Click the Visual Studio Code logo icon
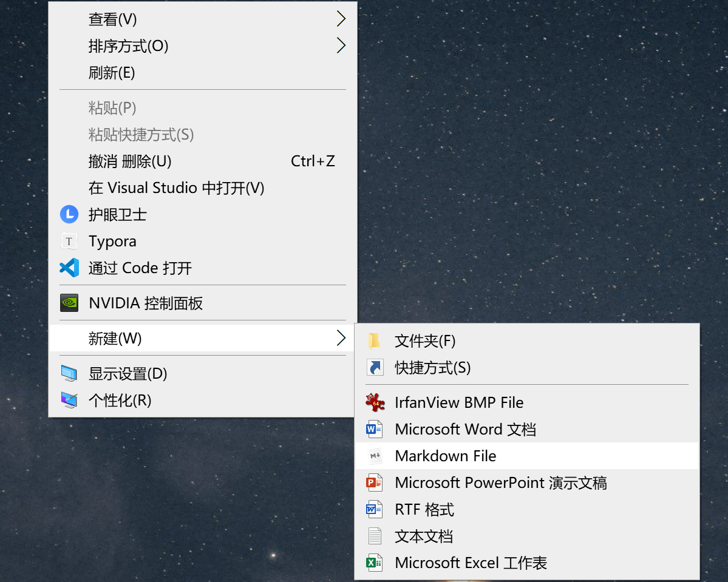Image resolution: width=728 pixels, height=582 pixels. [x=69, y=268]
